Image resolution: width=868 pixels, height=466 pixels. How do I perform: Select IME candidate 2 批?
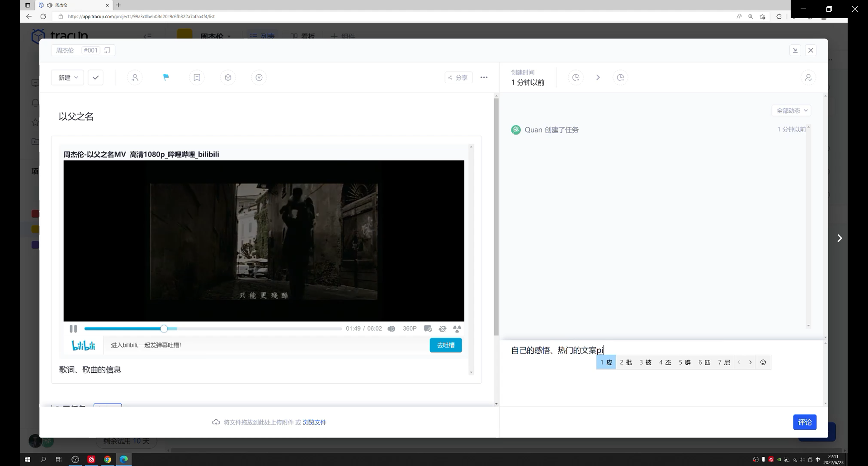(x=626, y=362)
